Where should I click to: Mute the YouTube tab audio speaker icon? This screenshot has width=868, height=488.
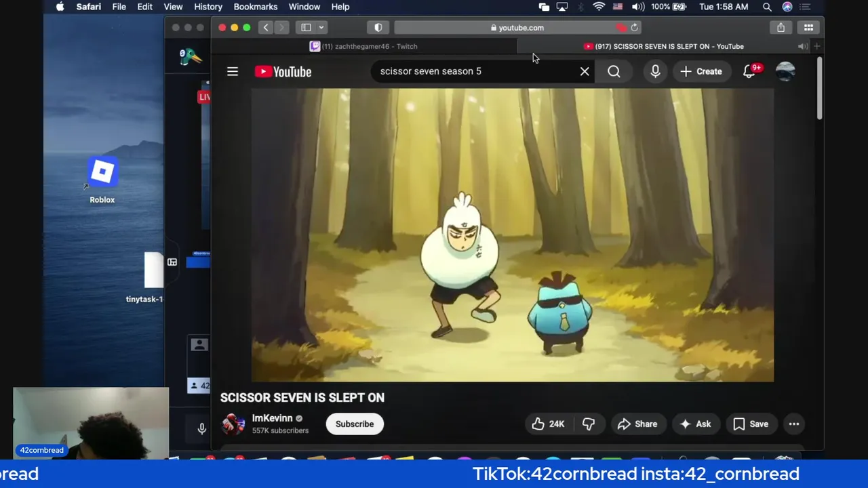pyautogui.click(x=802, y=46)
